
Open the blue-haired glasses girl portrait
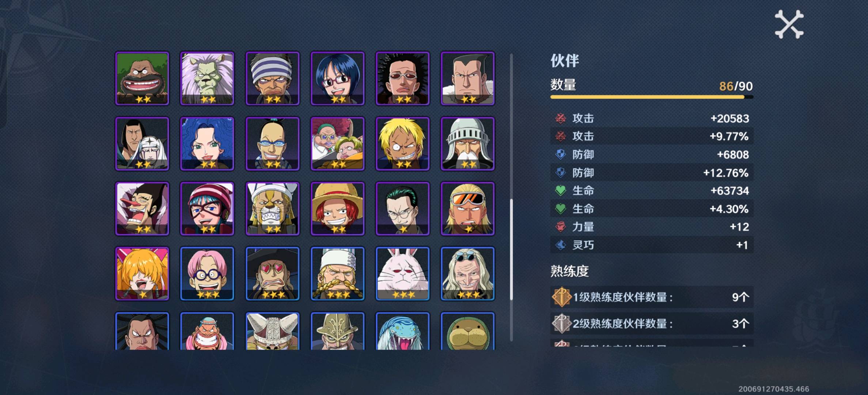pyautogui.click(x=337, y=78)
